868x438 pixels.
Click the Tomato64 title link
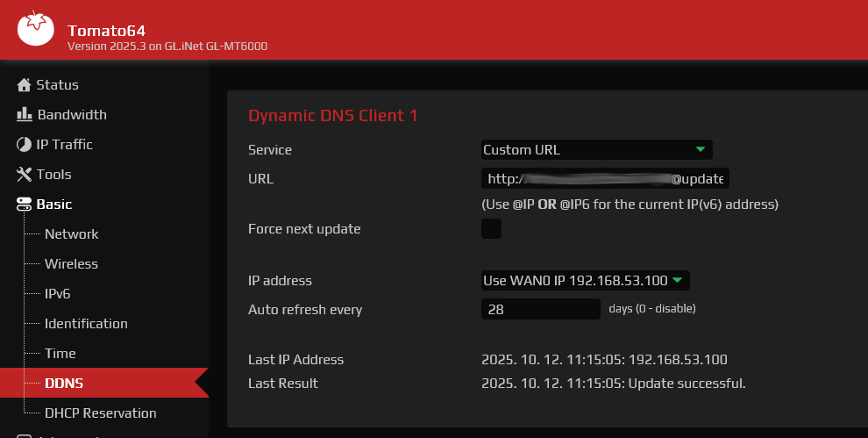[106, 30]
